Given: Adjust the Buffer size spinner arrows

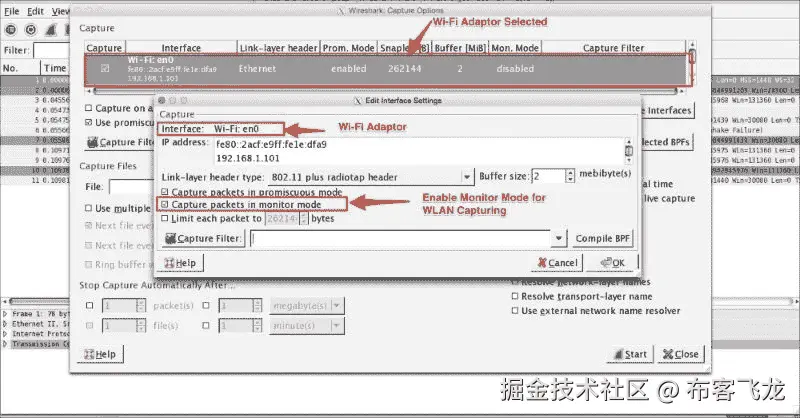Looking at the screenshot, I should click(x=570, y=176).
